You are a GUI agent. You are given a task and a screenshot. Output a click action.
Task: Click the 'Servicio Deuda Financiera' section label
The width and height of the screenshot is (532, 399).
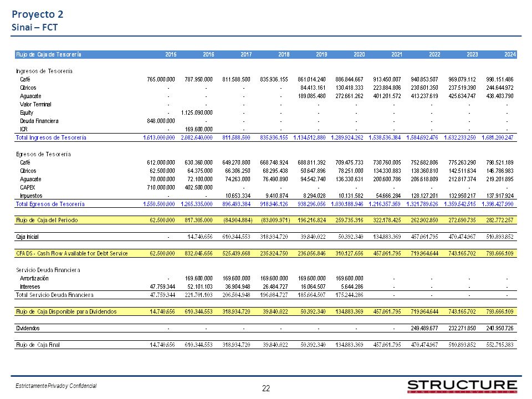(48, 270)
